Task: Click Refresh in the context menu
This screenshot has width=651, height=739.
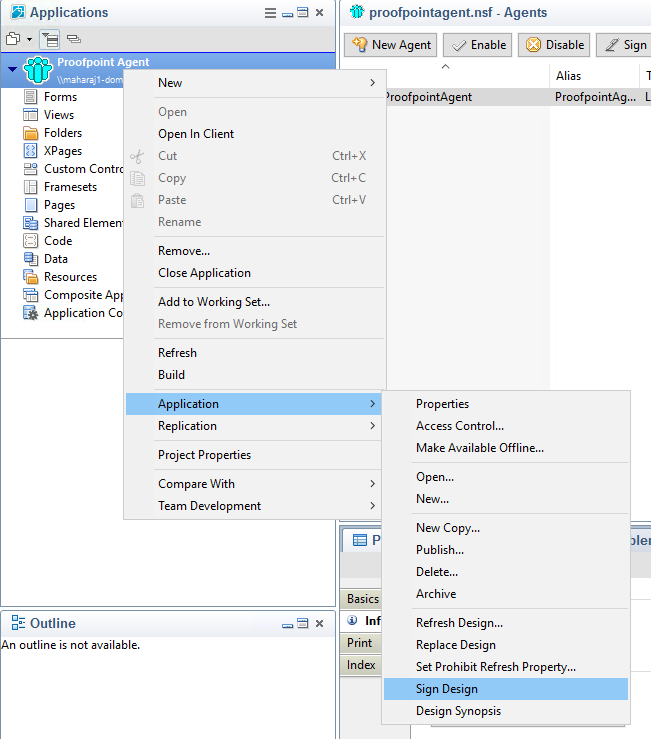Action: (x=255, y=353)
